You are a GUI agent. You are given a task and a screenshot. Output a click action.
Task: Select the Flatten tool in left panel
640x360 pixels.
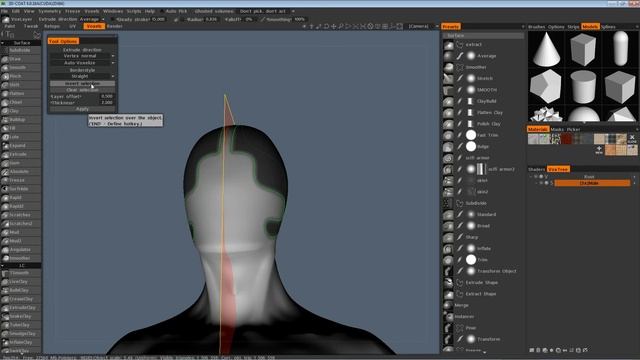pyautogui.click(x=20, y=93)
